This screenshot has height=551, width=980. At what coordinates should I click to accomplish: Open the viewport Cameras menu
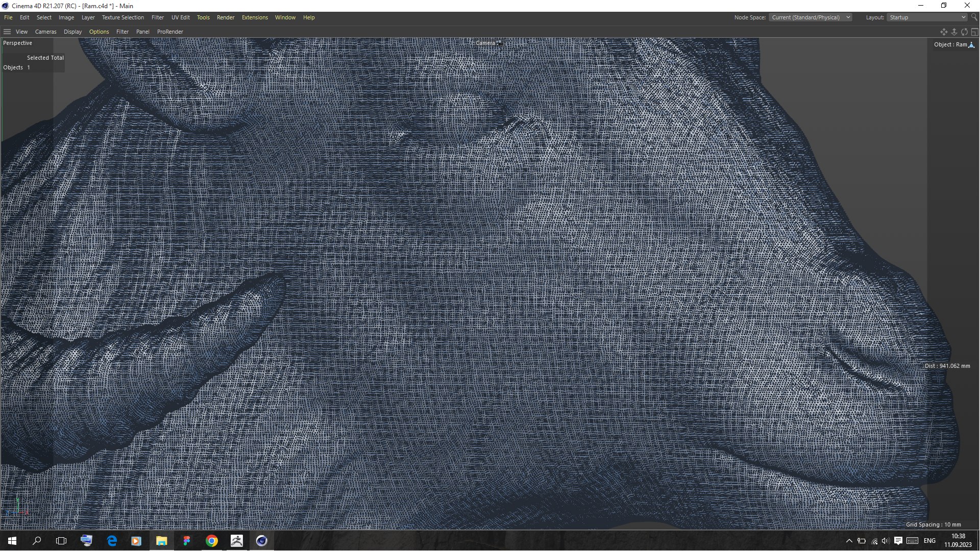click(46, 32)
